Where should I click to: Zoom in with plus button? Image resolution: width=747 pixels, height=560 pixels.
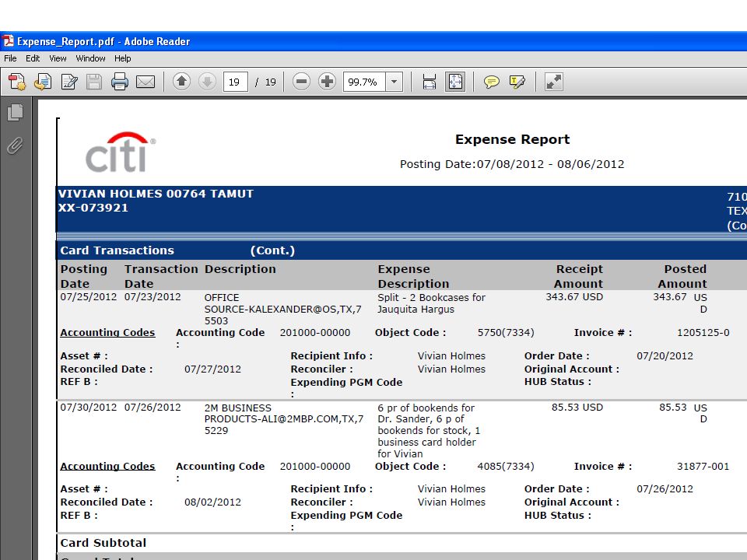(327, 82)
